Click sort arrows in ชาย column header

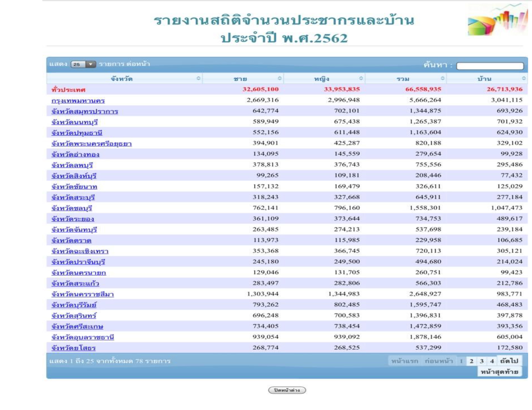279,78
